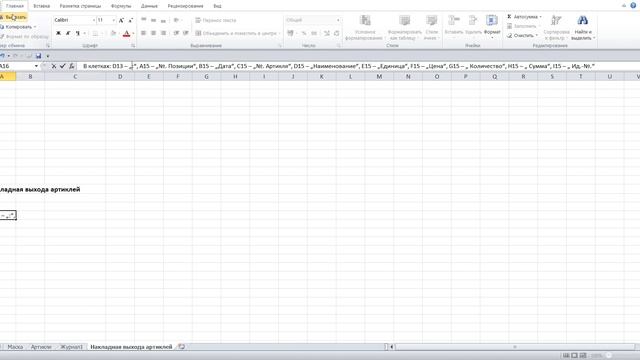The width and height of the screenshot is (640, 360).
Task: Open the Insert Function fx dialog
Action: click(71, 66)
